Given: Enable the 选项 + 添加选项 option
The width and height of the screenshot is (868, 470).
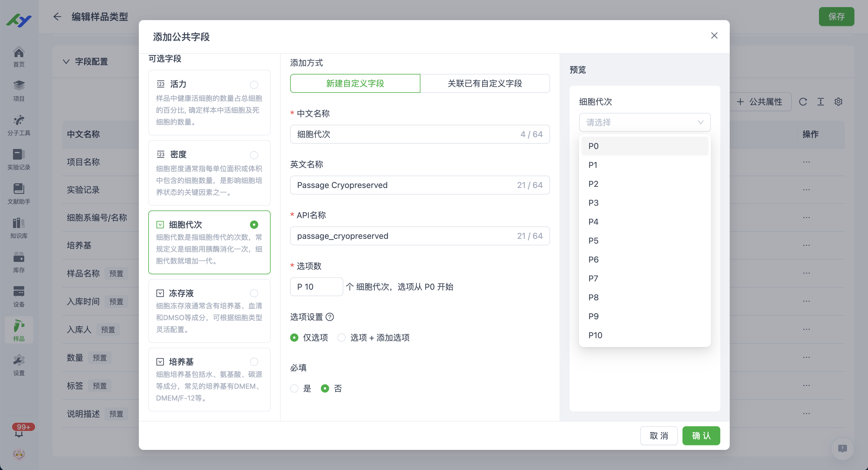Looking at the screenshot, I should coord(342,338).
